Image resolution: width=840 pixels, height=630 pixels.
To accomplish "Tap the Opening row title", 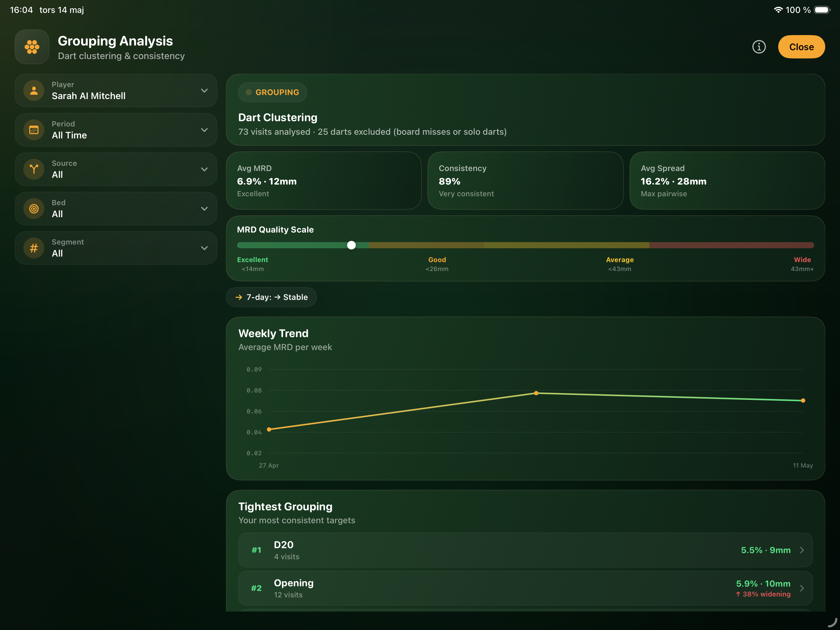I will (x=294, y=583).
